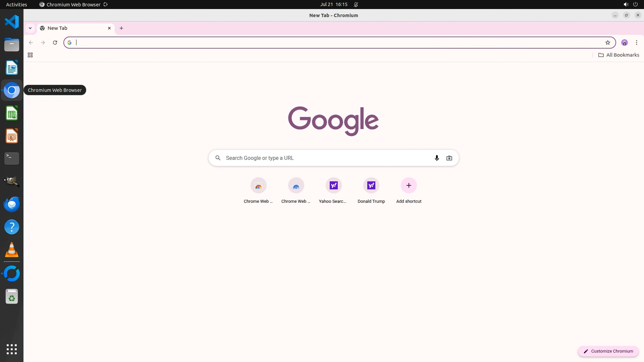Expand the tab search dropdown arrow

tap(30, 28)
